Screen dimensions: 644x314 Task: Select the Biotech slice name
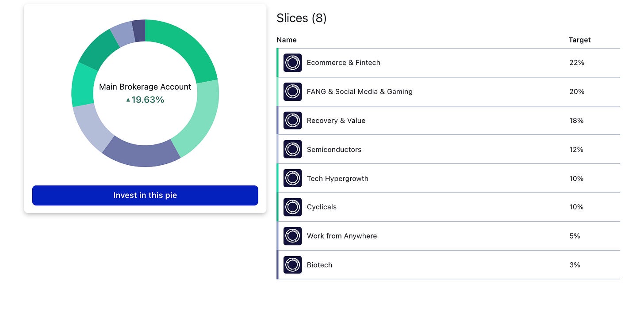(319, 265)
